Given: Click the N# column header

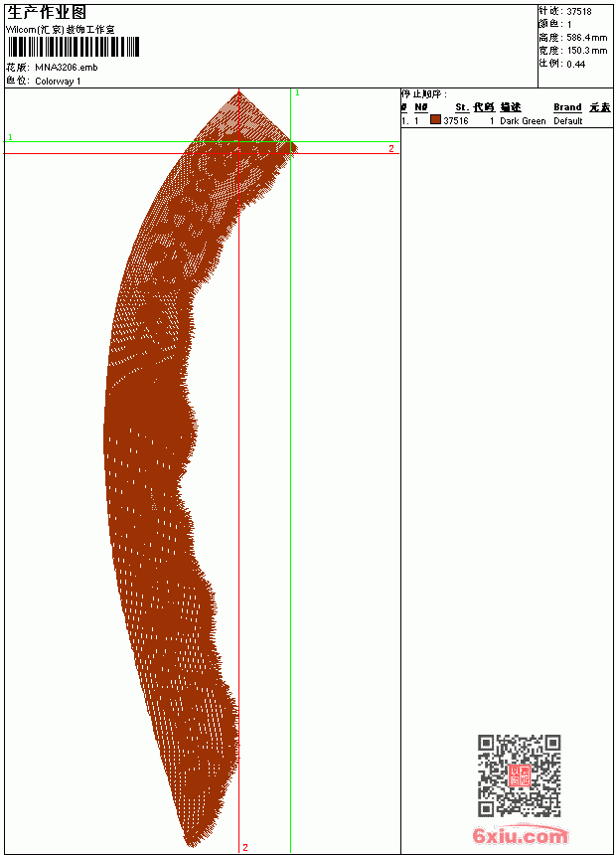Looking at the screenshot, I should coord(421,107).
